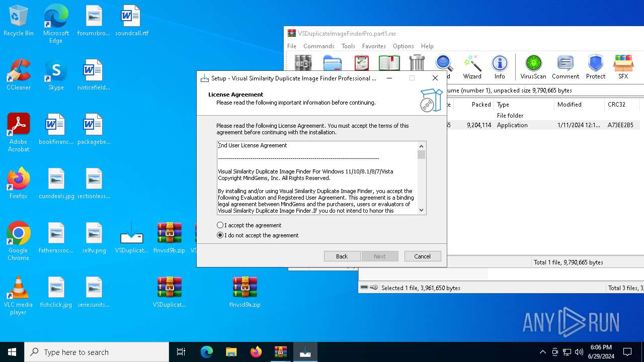Screen dimensions: 644x362
Task: Click the license agreement scrollbar thumb
Action: point(422,155)
